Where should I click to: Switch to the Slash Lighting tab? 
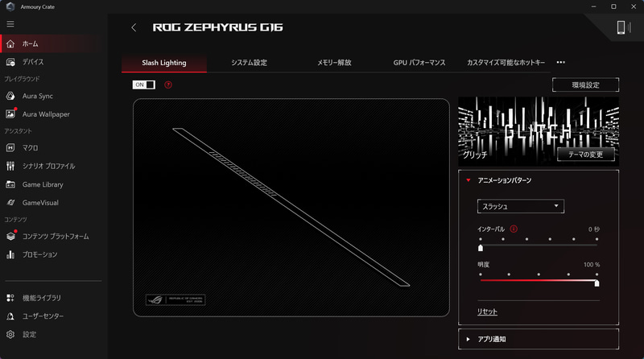164,63
